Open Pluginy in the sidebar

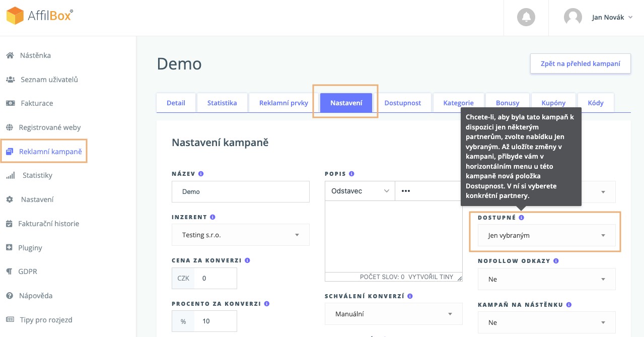pyautogui.click(x=30, y=247)
